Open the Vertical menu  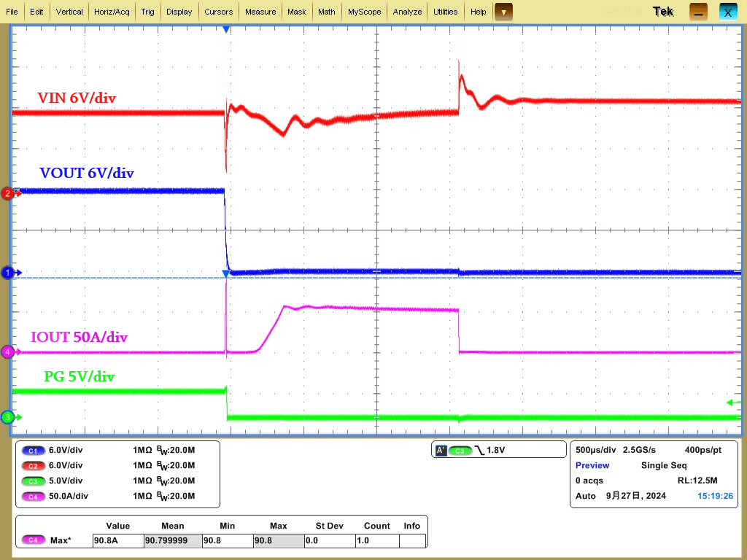(69, 12)
